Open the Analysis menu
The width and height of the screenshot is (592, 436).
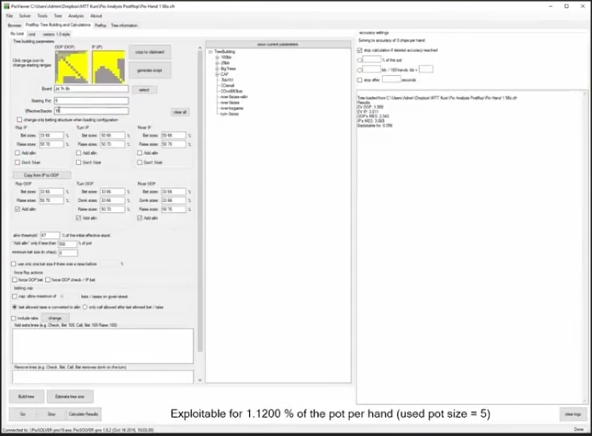(76, 16)
